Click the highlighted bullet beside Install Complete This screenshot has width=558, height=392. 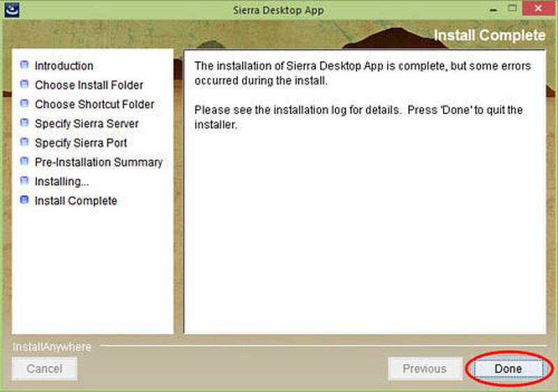pyautogui.click(x=24, y=200)
